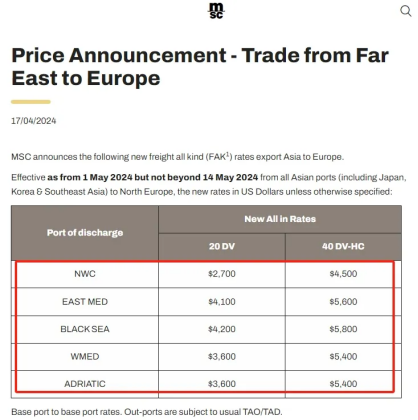Click the base port rates note
This screenshot has height=420, width=418.
coord(147,412)
